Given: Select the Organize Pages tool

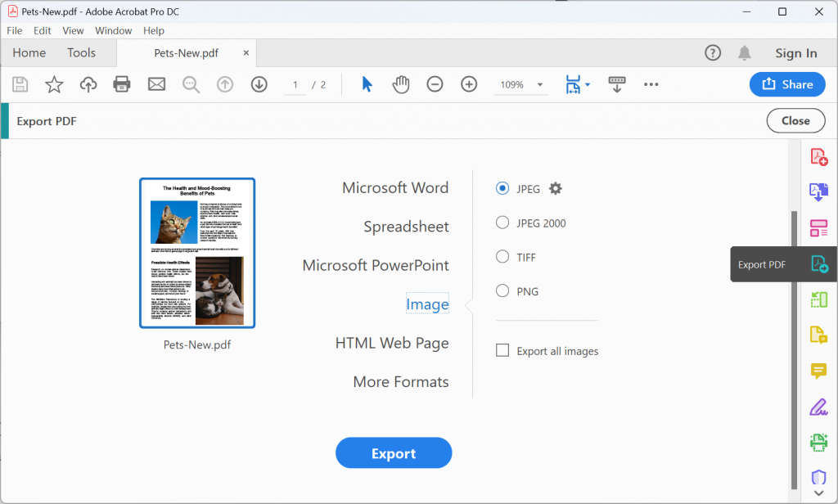Looking at the screenshot, I should coord(819,228).
